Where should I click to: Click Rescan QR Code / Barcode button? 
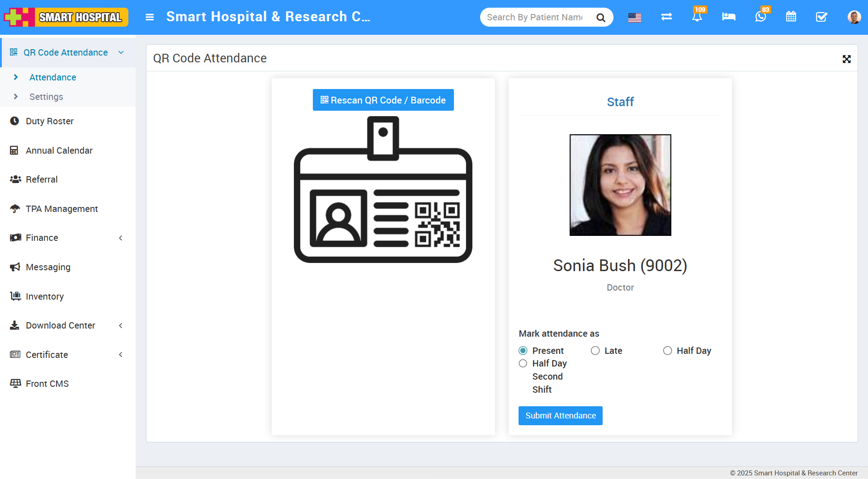[x=383, y=100]
